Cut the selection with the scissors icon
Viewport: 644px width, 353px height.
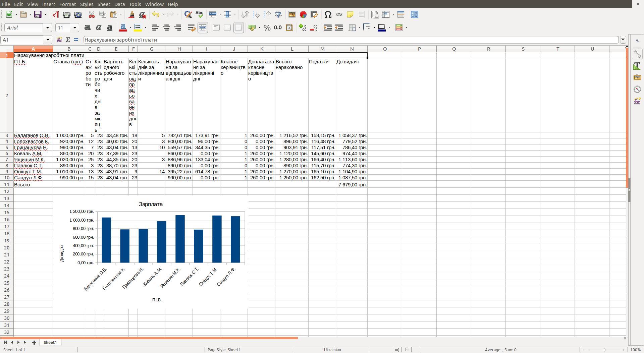point(91,14)
